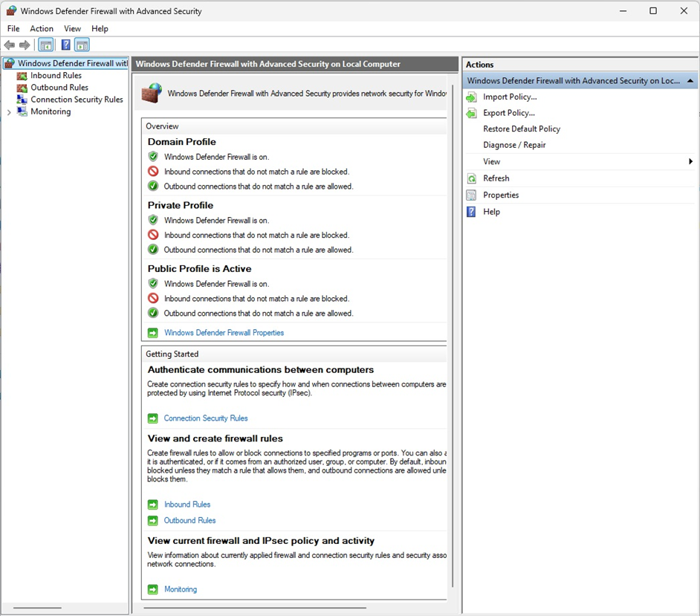Open Help from the Actions pane
The image size is (700, 616).
(x=491, y=211)
